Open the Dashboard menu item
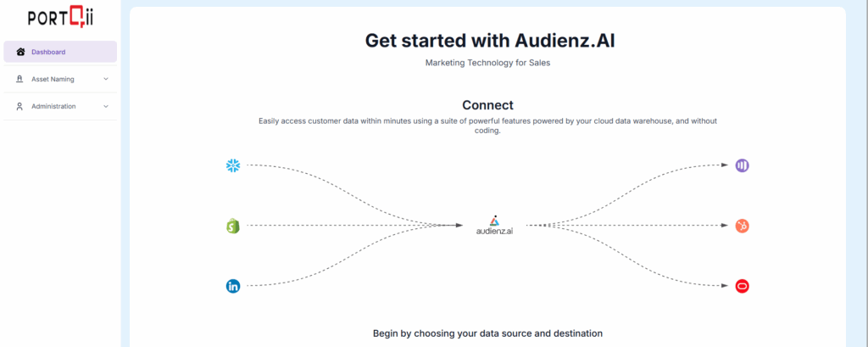The height and width of the screenshot is (347, 868). (48, 52)
